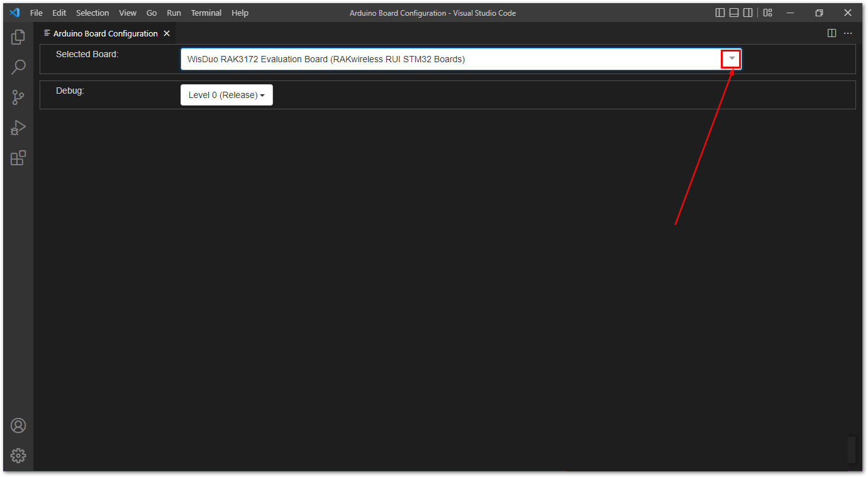868x477 pixels.
Task: Open the View menu
Action: 128,13
